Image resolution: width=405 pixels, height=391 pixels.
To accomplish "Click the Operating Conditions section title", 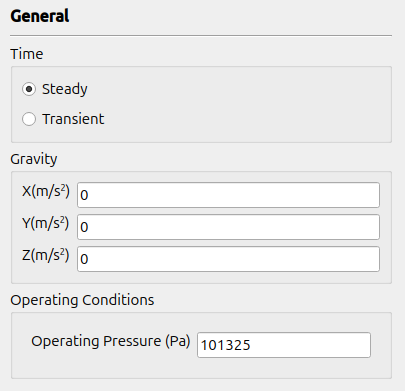I will pos(82,300).
